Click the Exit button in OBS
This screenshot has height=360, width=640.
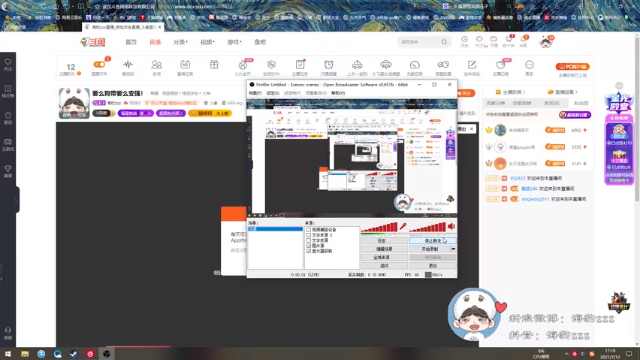[x=433, y=266]
